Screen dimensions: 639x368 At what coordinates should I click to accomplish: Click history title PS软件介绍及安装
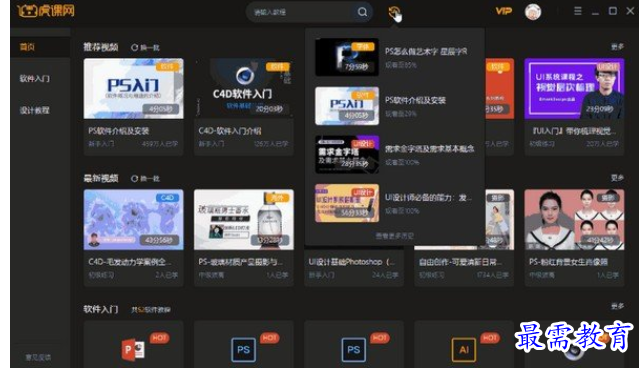click(x=415, y=100)
